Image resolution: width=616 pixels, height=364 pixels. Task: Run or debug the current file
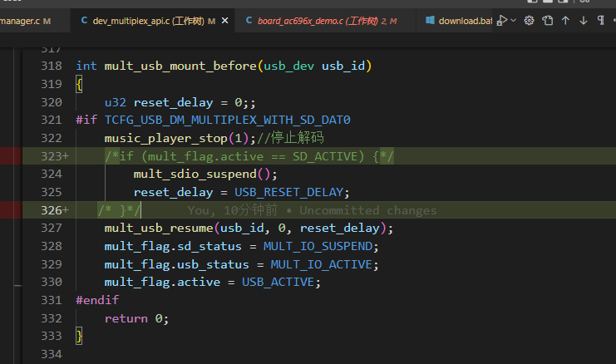(x=501, y=20)
